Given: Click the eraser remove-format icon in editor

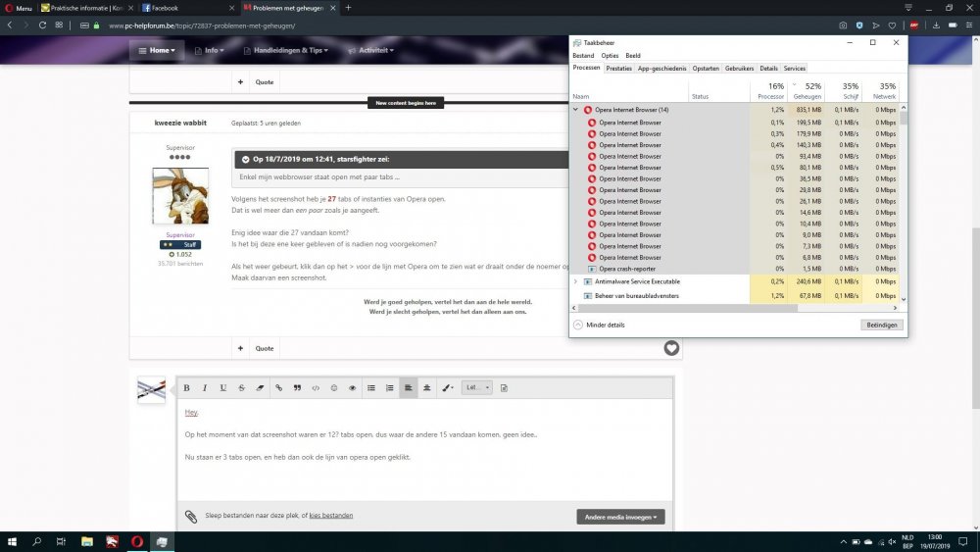Looking at the screenshot, I should tap(260, 387).
